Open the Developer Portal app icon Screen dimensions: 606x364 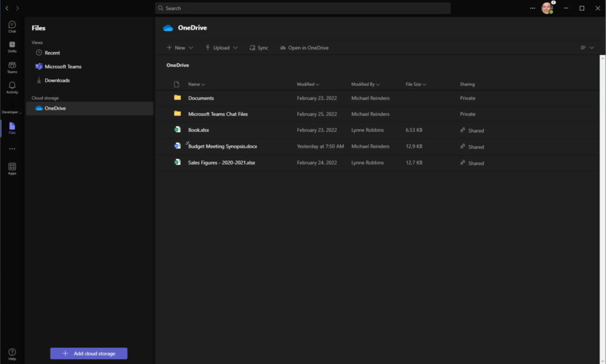[x=12, y=108]
